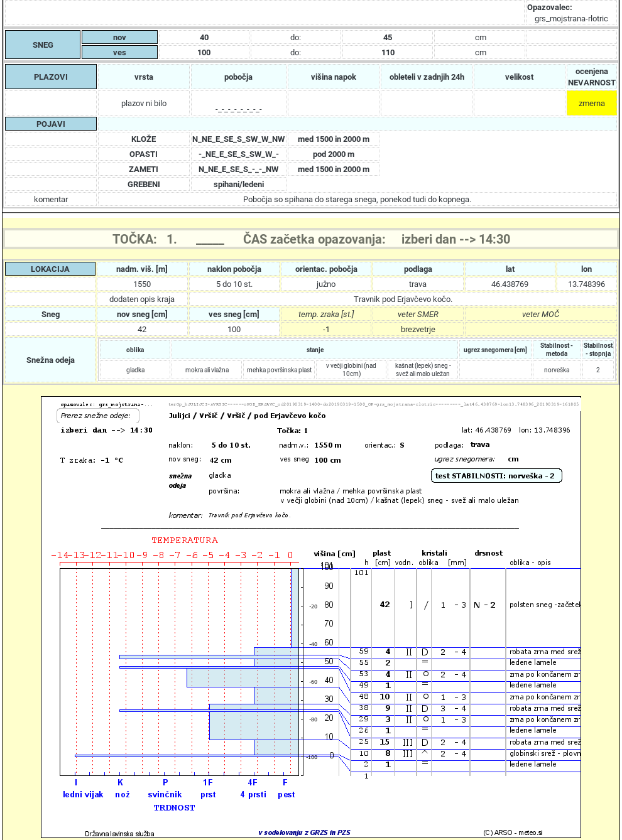Click the orientation value 'južno'
Image resolution: width=622 pixels, height=840 pixels.
[326, 284]
